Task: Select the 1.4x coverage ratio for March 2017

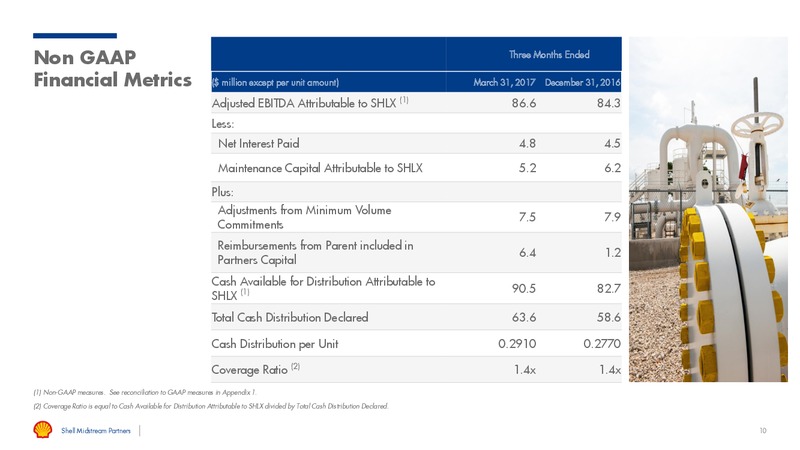Action: coord(525,370)
